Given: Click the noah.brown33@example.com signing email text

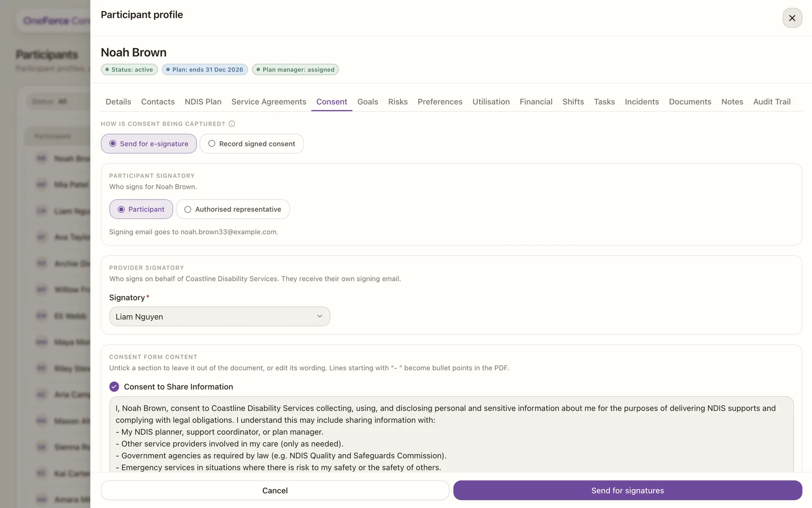Looking at the screenshot, I should [228, 232].
